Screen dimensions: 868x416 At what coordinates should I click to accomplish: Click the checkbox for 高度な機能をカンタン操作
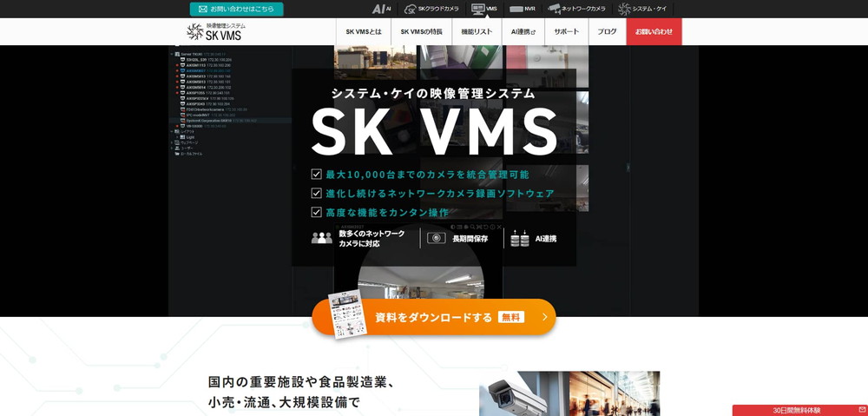coord(316,212)
